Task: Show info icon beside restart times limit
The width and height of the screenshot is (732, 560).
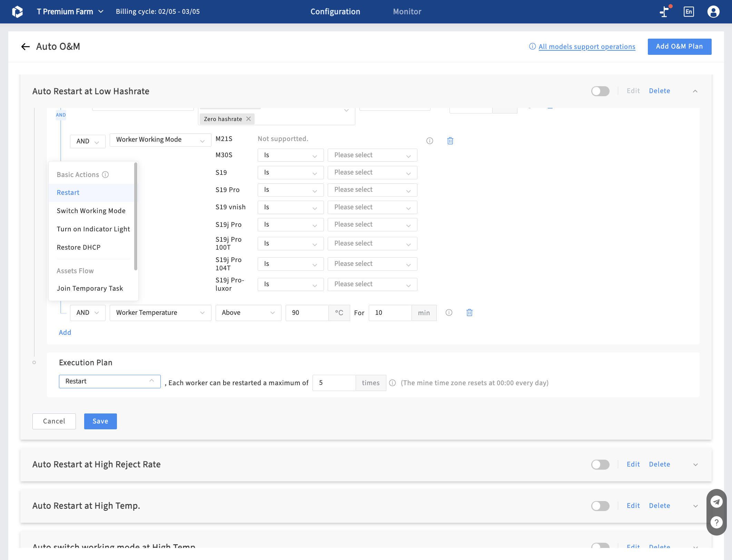Action: point(392,383)
